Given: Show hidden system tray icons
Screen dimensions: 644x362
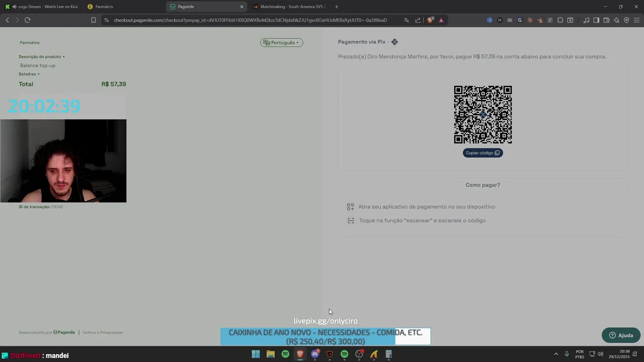Looking at the screenshot, I should (556, 354).
